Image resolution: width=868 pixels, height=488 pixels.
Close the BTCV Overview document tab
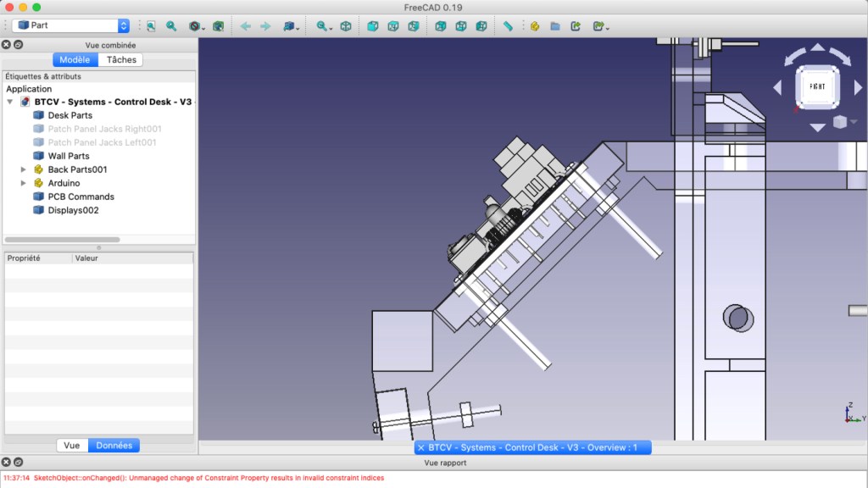pos(421,447)
